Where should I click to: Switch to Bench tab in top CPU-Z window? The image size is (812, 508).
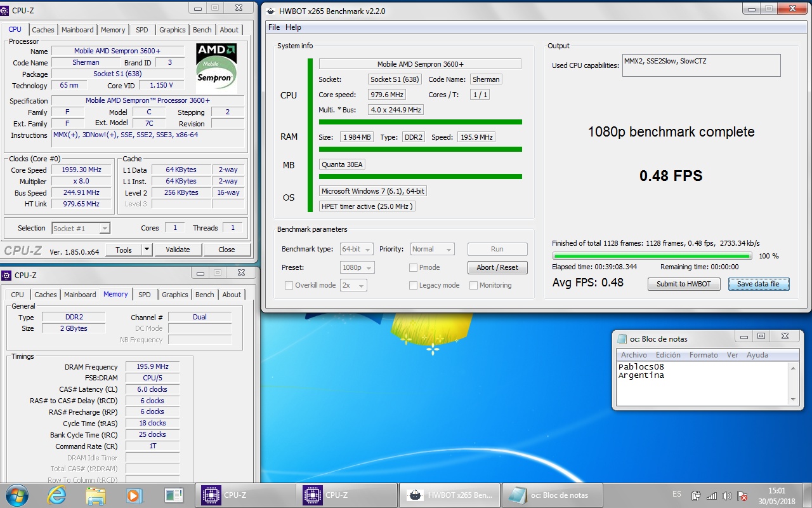(202, 30)
